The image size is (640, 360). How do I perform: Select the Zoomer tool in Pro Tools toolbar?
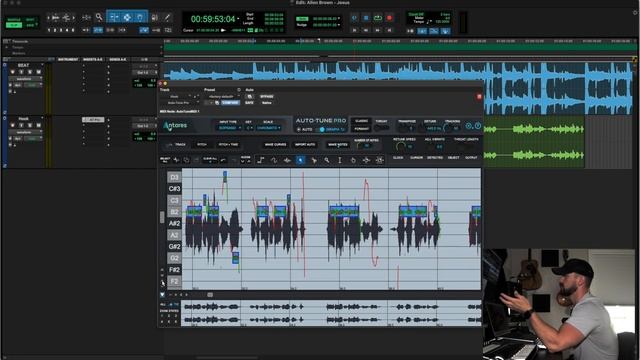point(99,17)
